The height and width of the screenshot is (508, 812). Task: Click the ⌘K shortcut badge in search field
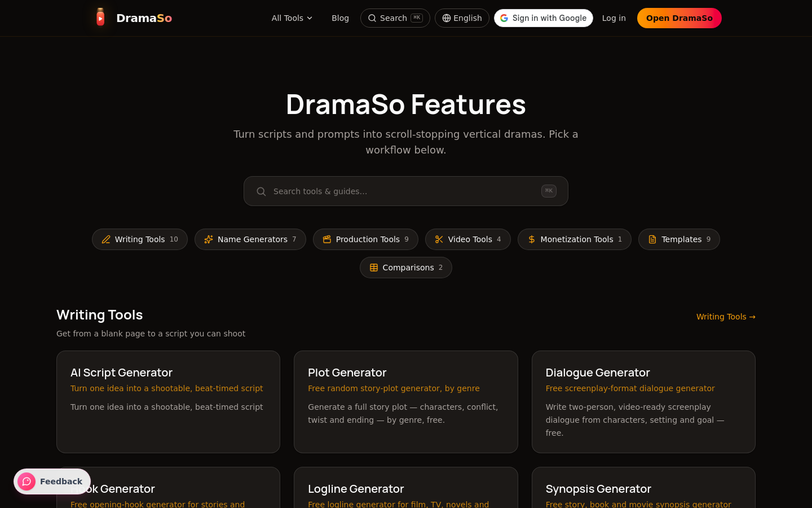pyautogui.click(x=549, y=191)
